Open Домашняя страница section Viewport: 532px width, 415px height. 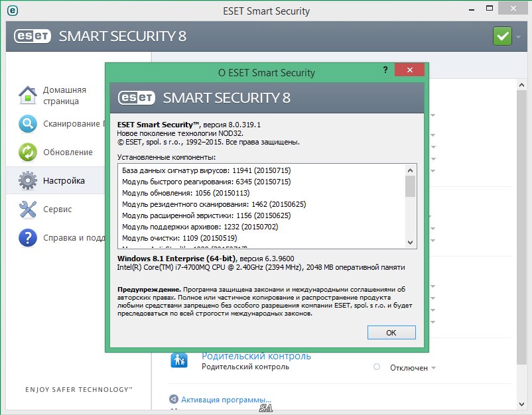click(x=64, y=95)
